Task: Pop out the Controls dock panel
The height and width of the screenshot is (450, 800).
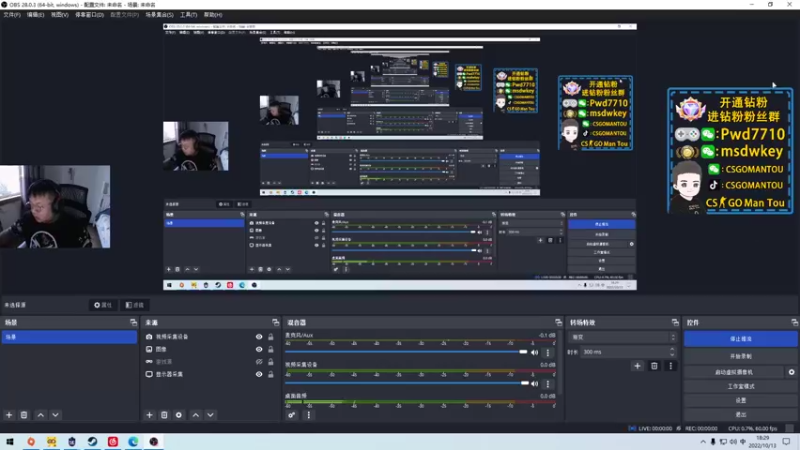Action: tap(794, 322)
